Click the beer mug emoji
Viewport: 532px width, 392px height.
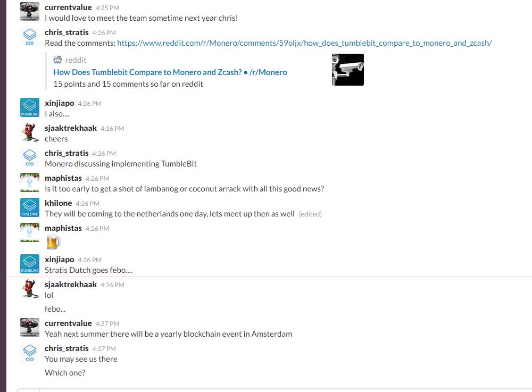[x=53, y=242]
